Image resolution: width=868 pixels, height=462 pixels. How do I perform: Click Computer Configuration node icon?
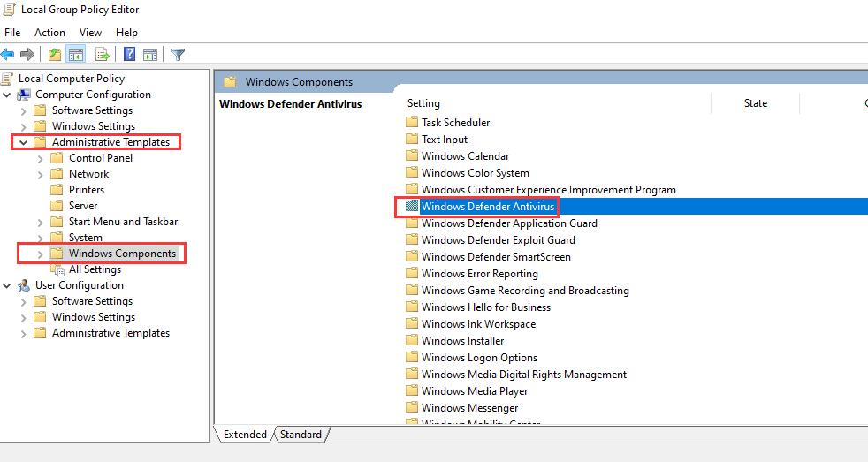pos(24,95)
